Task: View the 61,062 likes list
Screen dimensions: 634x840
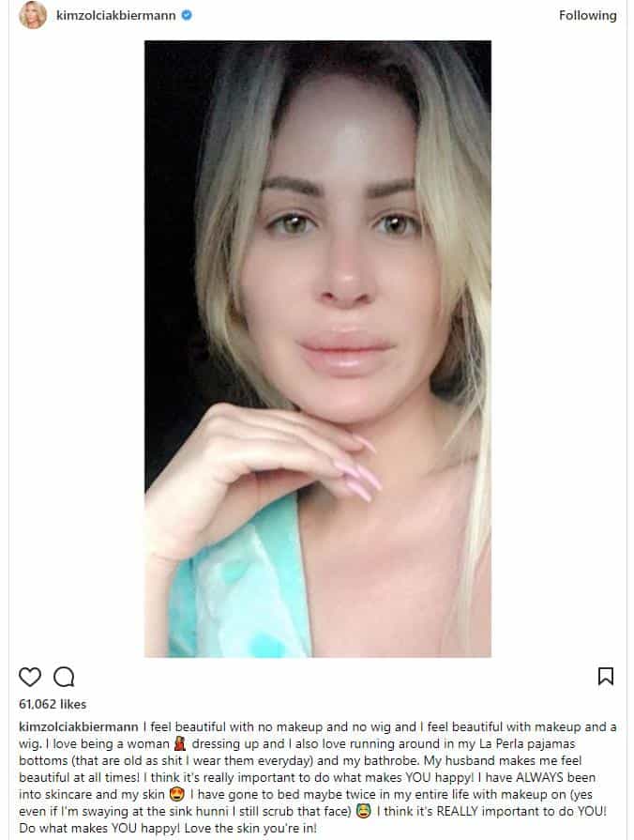Action: coord(53,704)
